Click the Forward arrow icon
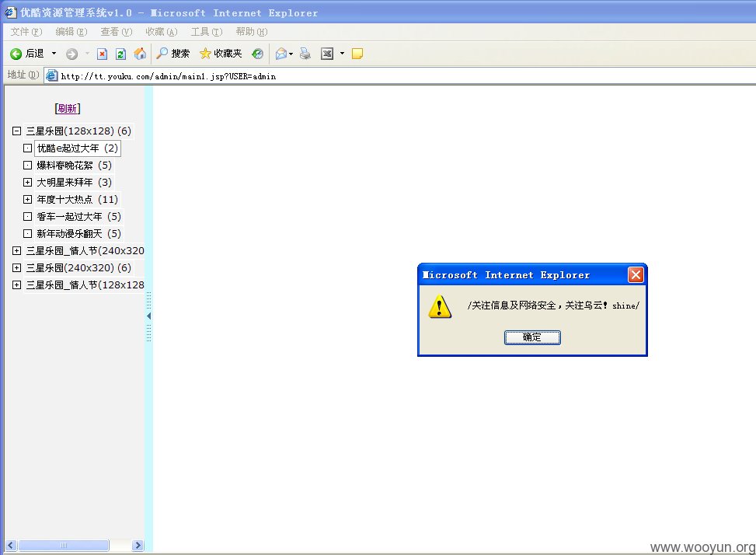756x555 pixels. (71, 54)
